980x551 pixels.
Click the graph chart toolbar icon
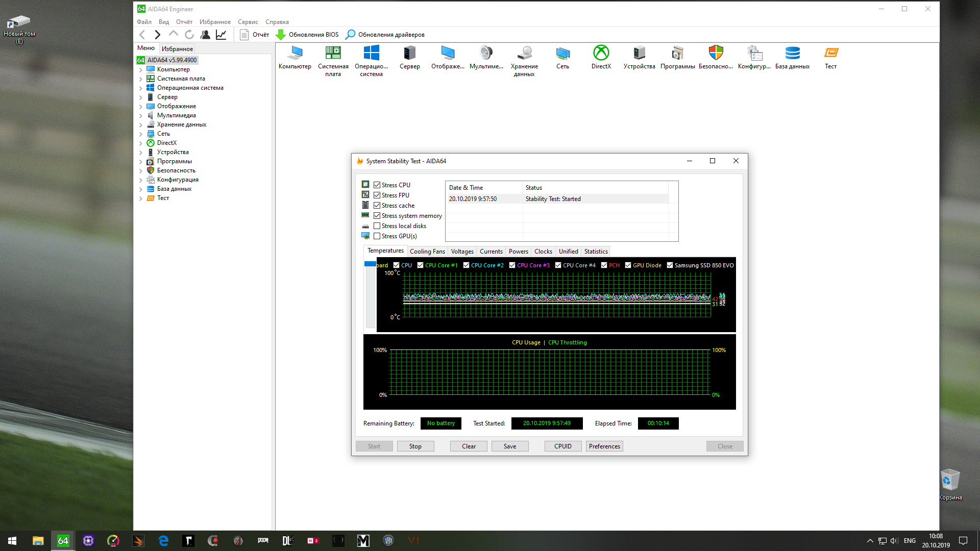[x=221, y=35]
